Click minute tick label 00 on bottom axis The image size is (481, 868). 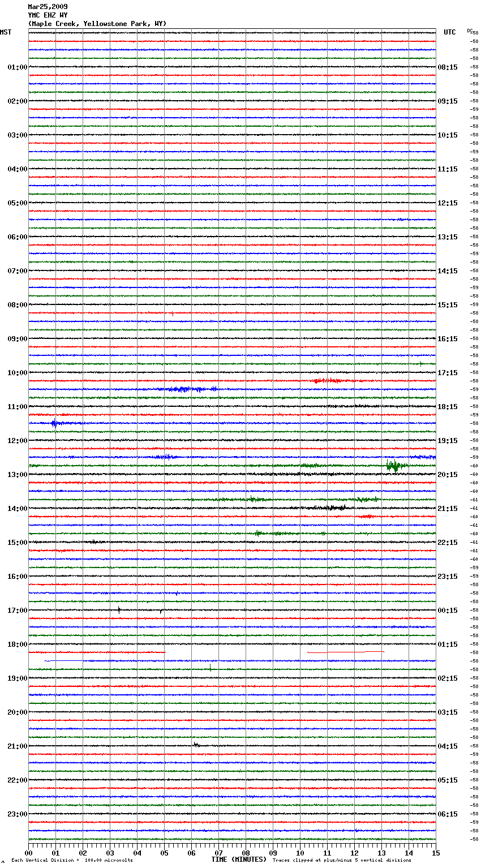click(x=28, y=853)
